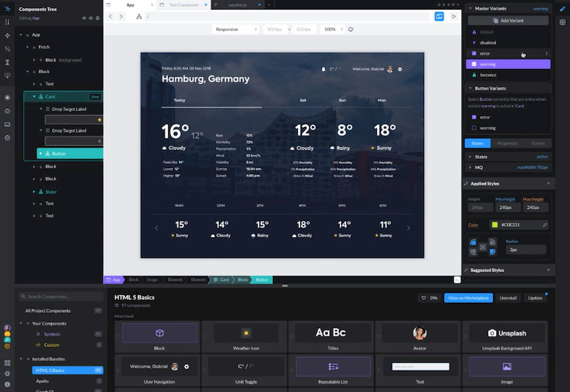
Task: Click the rotate icon next to zoom percentage
Action: (351, 29)
